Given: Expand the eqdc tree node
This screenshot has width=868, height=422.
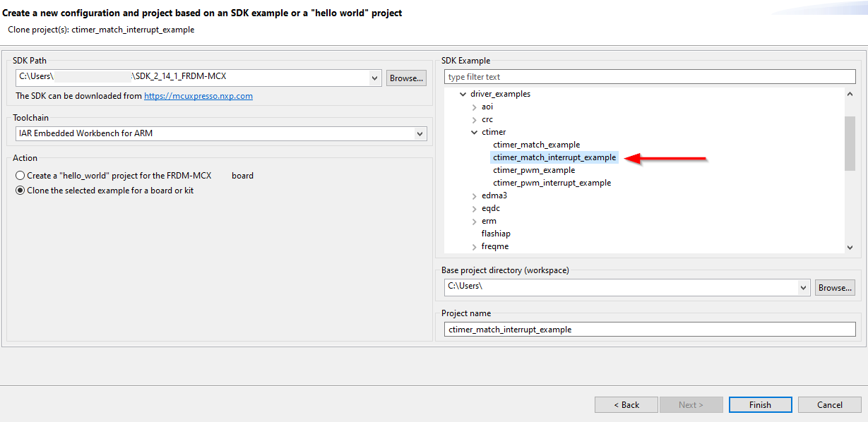Looking at the screenshot, I should point(474,208).
